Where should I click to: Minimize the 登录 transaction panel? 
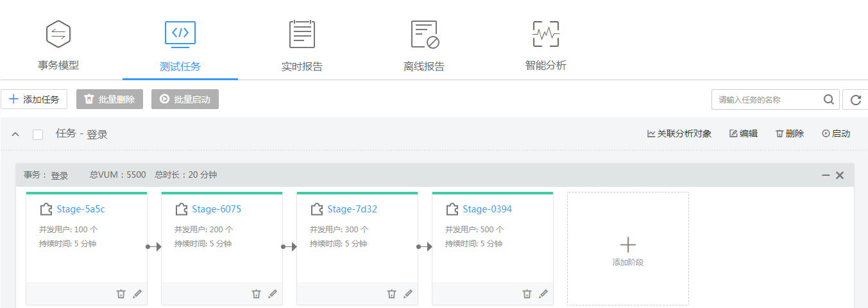(826, 175)
